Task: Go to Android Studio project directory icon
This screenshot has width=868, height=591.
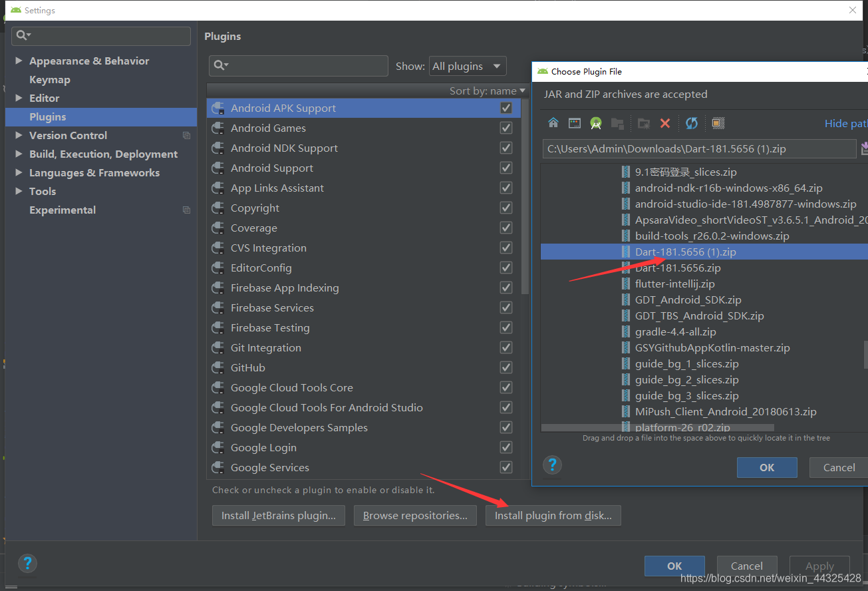Action: (596, 123)
